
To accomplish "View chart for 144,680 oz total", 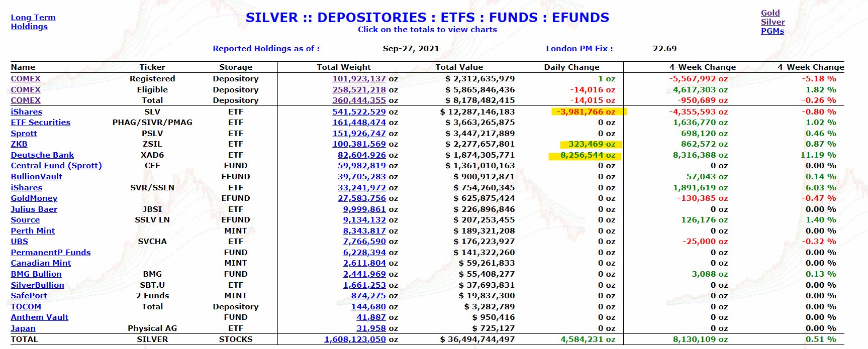I will click(x=368, y=307).
